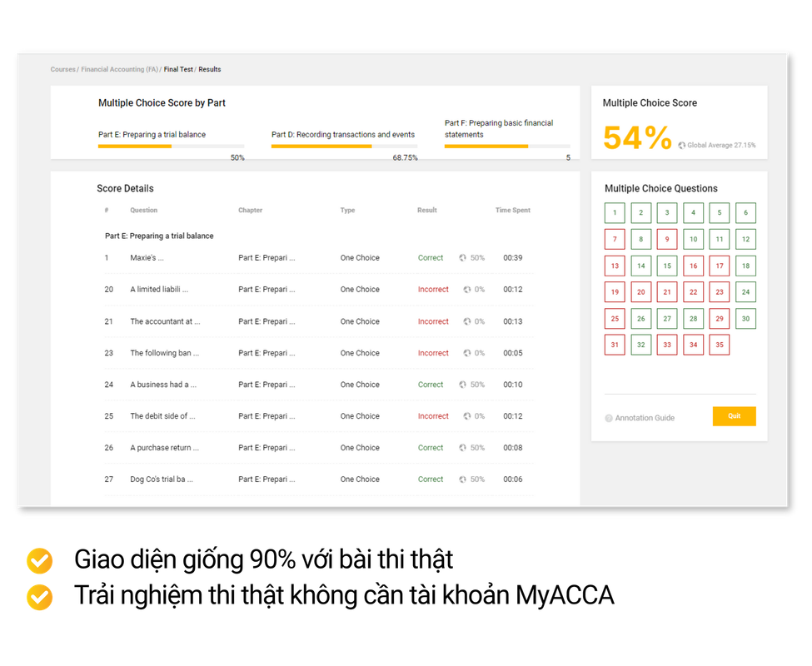This screenshot has height=666, width=812.
Task: Open 'The following ban ...' question
Action: point(318,353)
